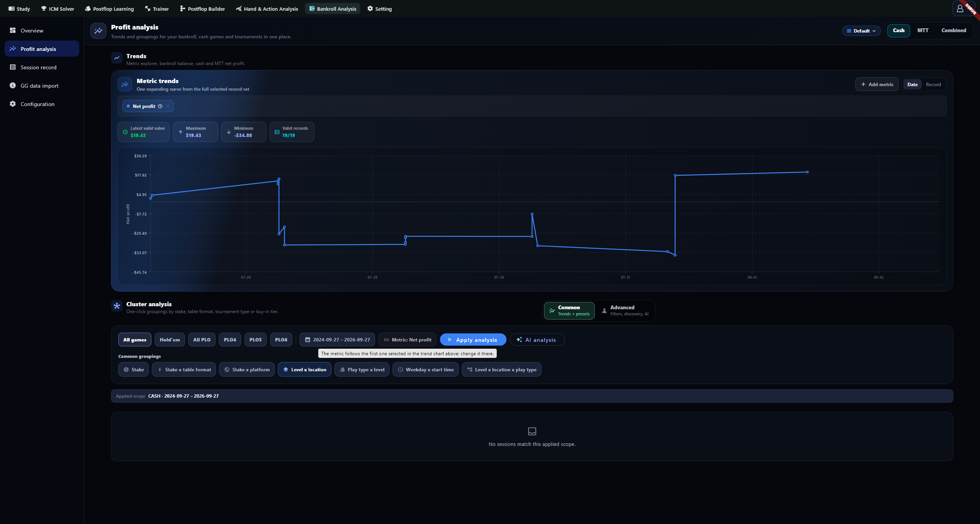Open the Study tab
The width and height of the screenshot is (980, 524).
click(19, 8)
